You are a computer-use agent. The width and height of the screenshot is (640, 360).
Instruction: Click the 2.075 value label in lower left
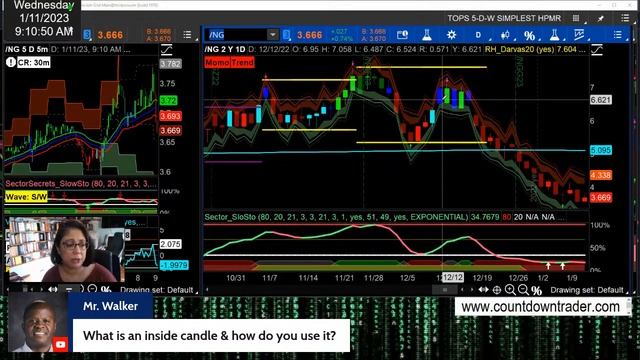[170, 244]
